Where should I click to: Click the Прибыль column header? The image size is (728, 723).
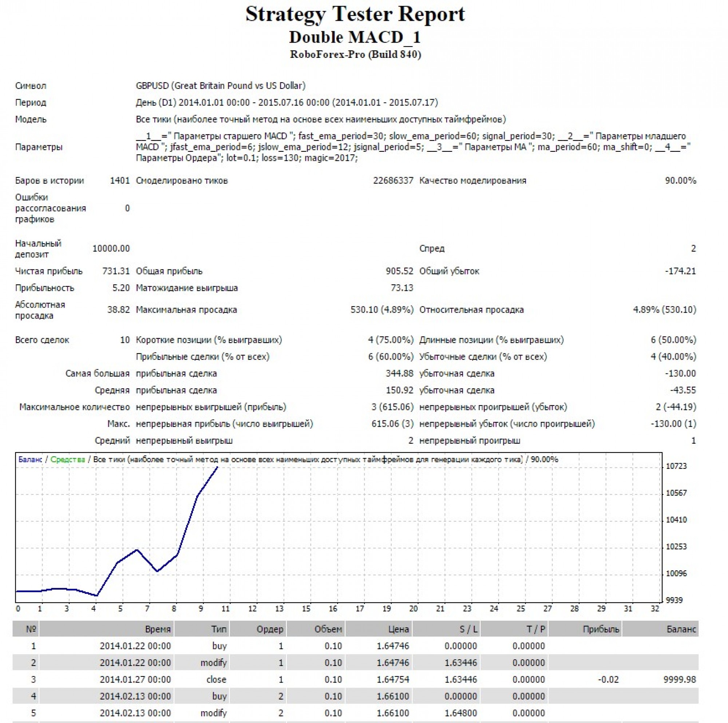(x=601, y=629)
